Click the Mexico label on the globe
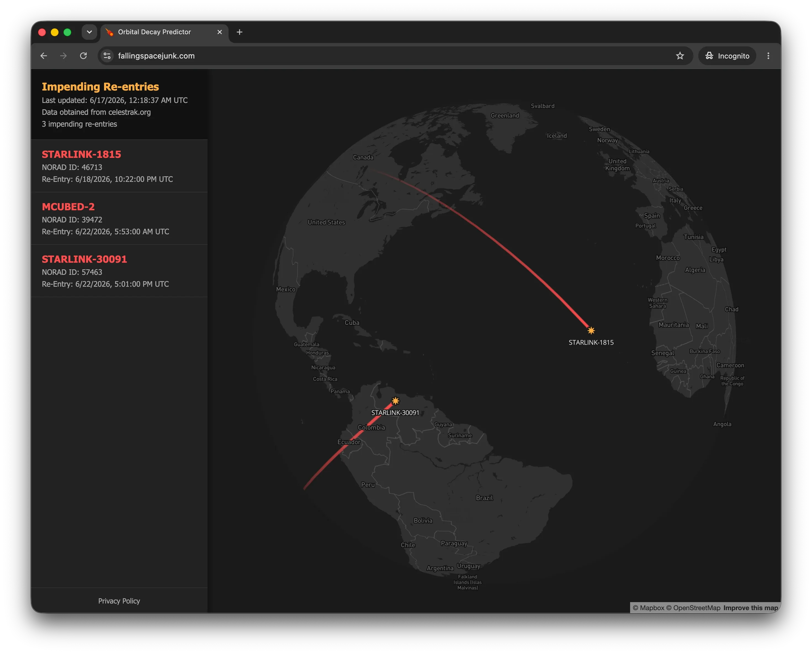 [x=286, y=289]
